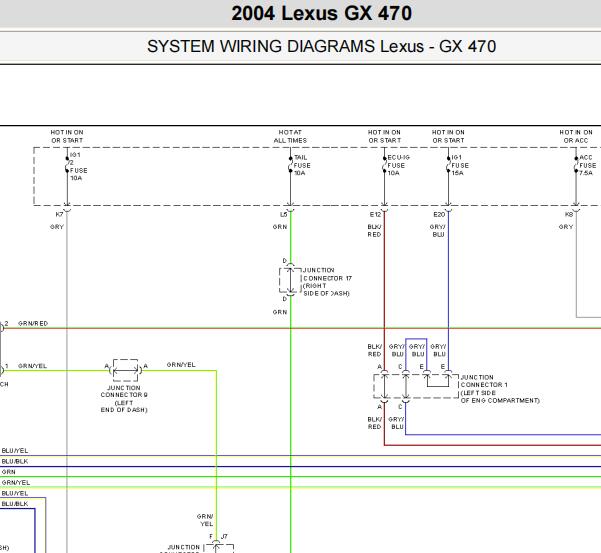
Task: Click Junction Connector 9 dashed box symbol
Action: click(x=125, y=370)
